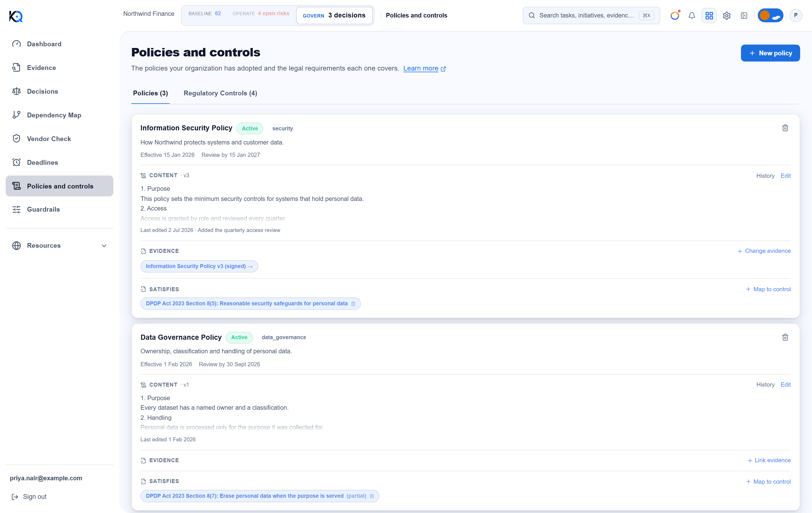The width and height of the screenshot is (812, 513).
Task: Map Data Governance Policy to control
Action: (768, 482)
